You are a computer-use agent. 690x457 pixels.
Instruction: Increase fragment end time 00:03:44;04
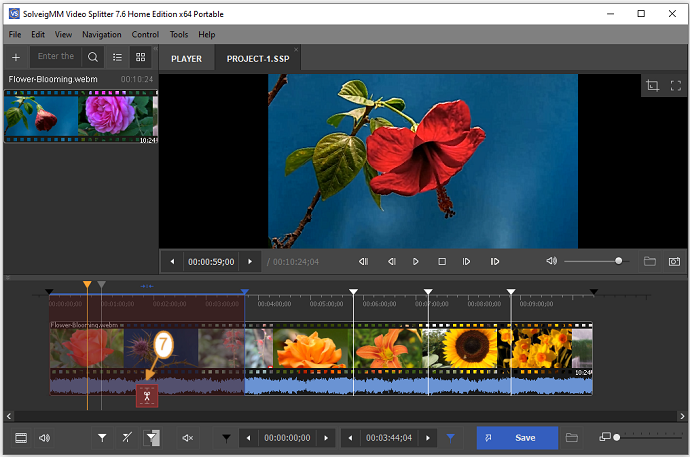click(428, 438)
